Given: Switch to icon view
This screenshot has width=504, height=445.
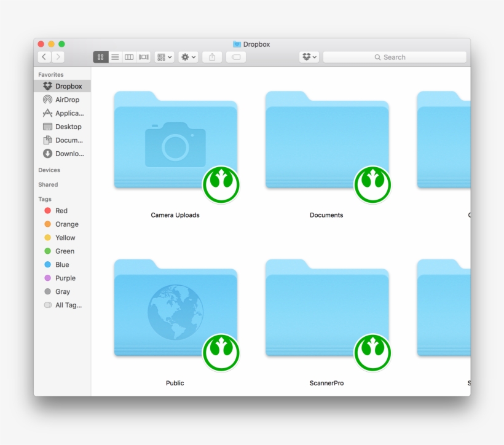Looking at the screenshot, I should 101,57.
